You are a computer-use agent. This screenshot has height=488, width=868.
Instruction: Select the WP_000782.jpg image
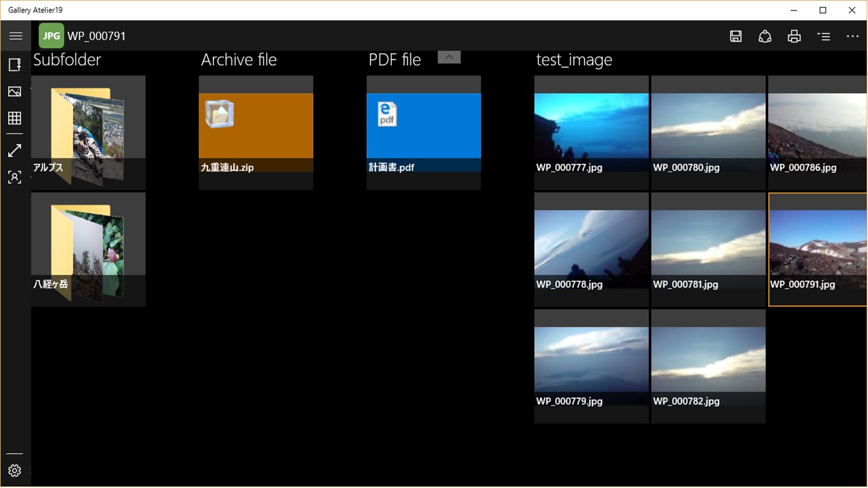708,366
